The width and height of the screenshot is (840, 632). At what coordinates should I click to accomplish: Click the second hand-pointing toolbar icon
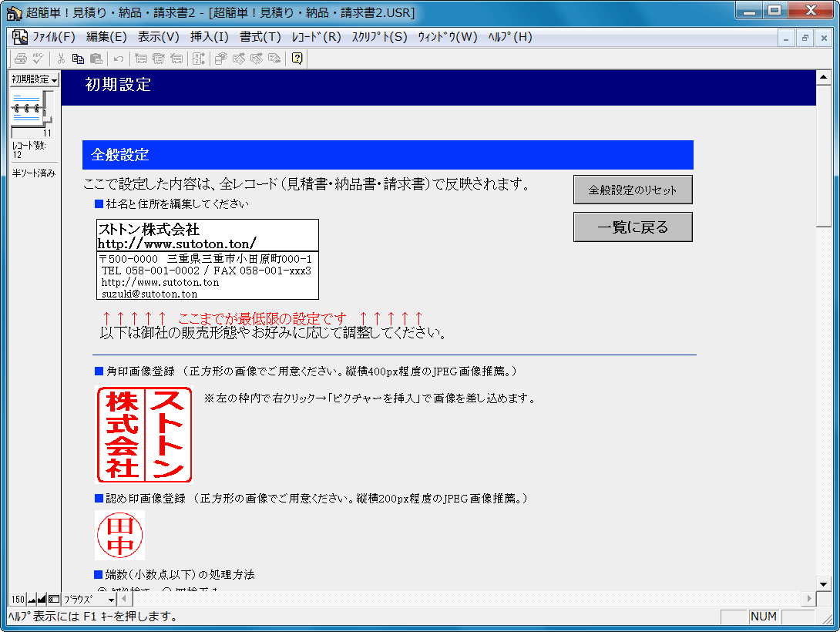click(x=257, y=59)
